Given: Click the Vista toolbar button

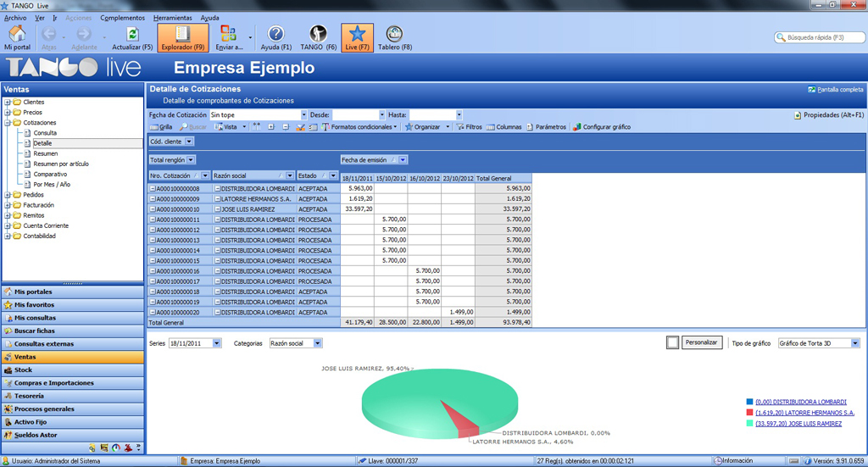Looking at the screenshot, I should point(226,127).
